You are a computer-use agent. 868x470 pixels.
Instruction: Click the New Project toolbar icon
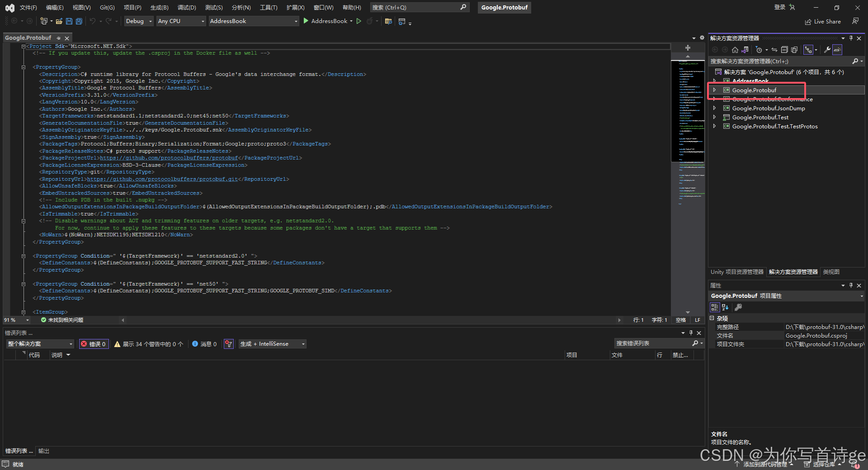(x=44, y=21)
